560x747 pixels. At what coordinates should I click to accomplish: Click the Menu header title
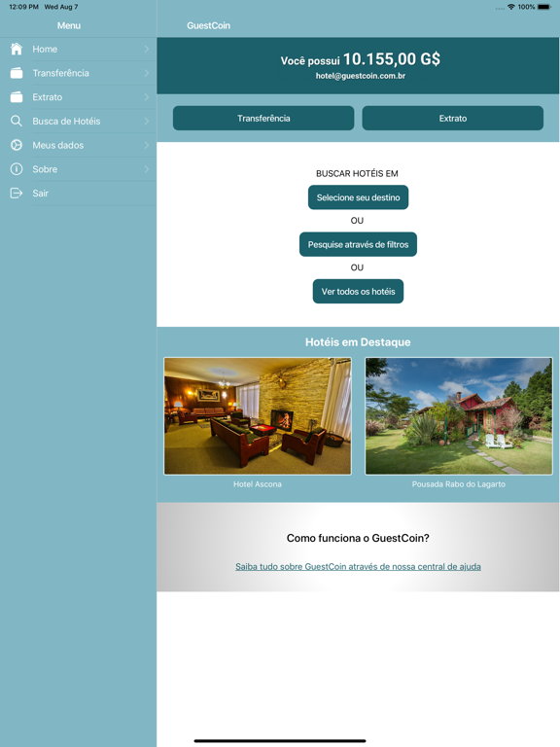click(x=69, y=25)
